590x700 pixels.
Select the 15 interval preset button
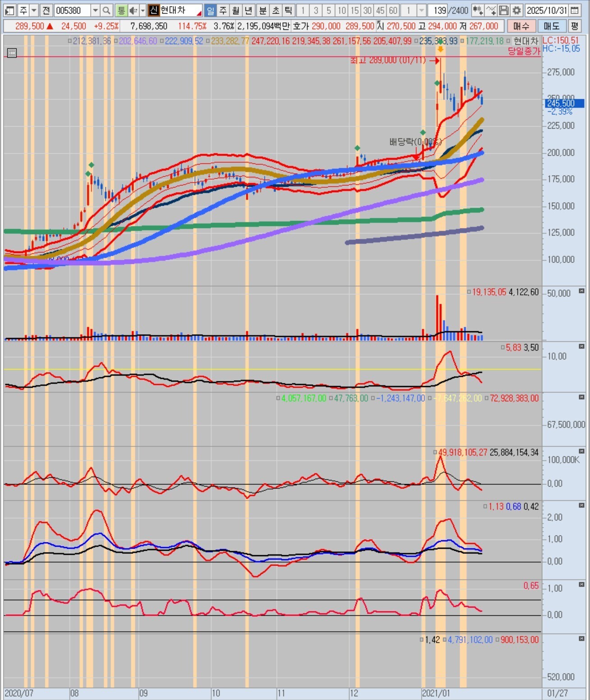pos(355,10)
